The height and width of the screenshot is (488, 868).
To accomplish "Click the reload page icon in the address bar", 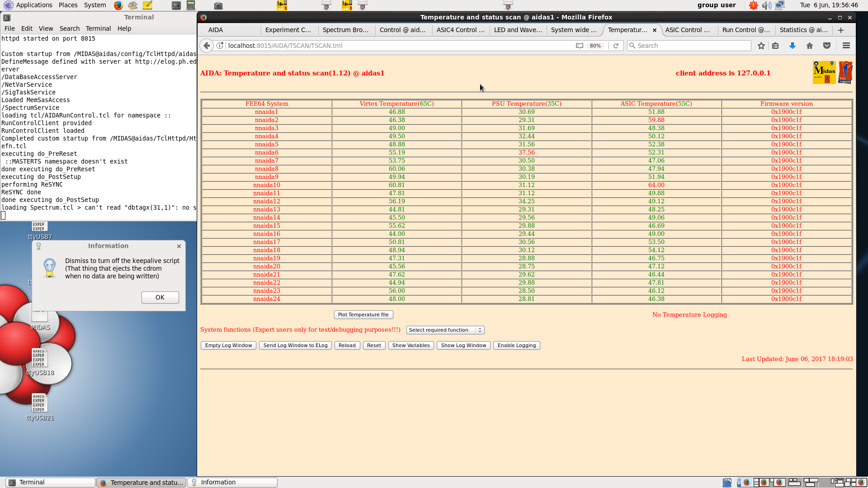I will pos(616,46).
